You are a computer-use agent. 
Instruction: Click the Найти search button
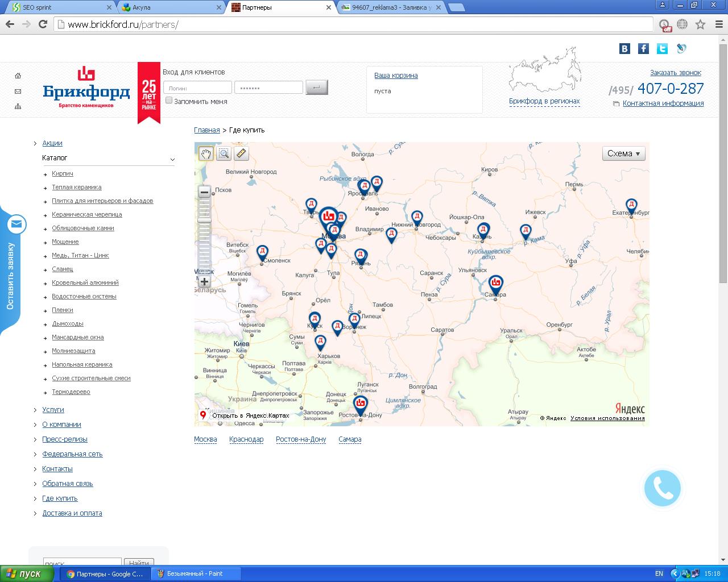[139, 563]
